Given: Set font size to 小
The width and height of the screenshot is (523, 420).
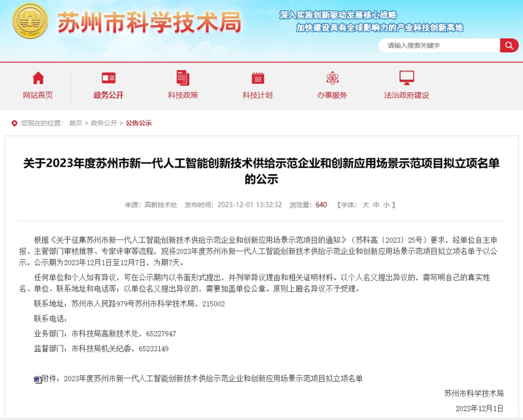Looking at the screenshot, I should 386,205.
